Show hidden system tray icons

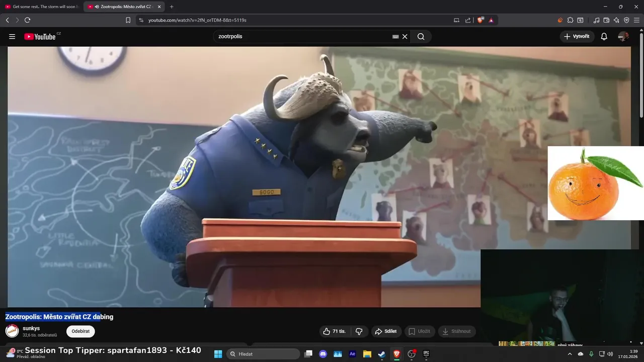(570, 354)
